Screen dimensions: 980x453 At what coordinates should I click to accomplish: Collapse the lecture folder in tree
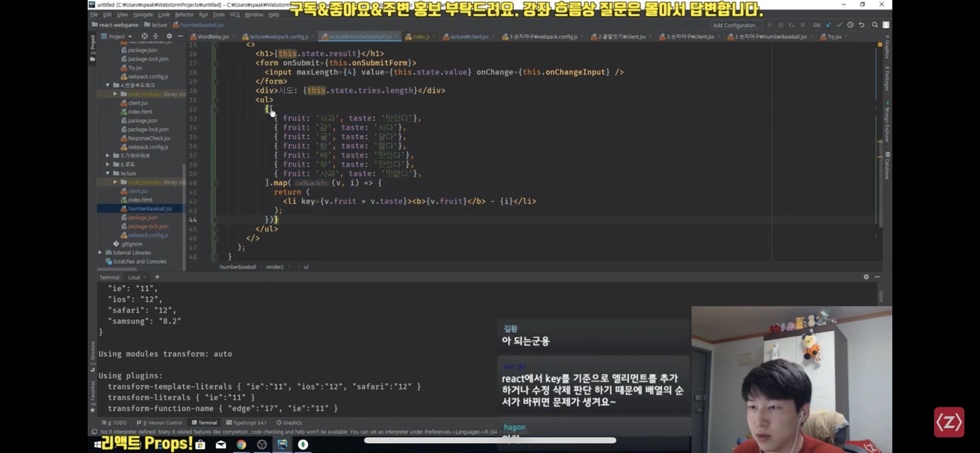107,173
